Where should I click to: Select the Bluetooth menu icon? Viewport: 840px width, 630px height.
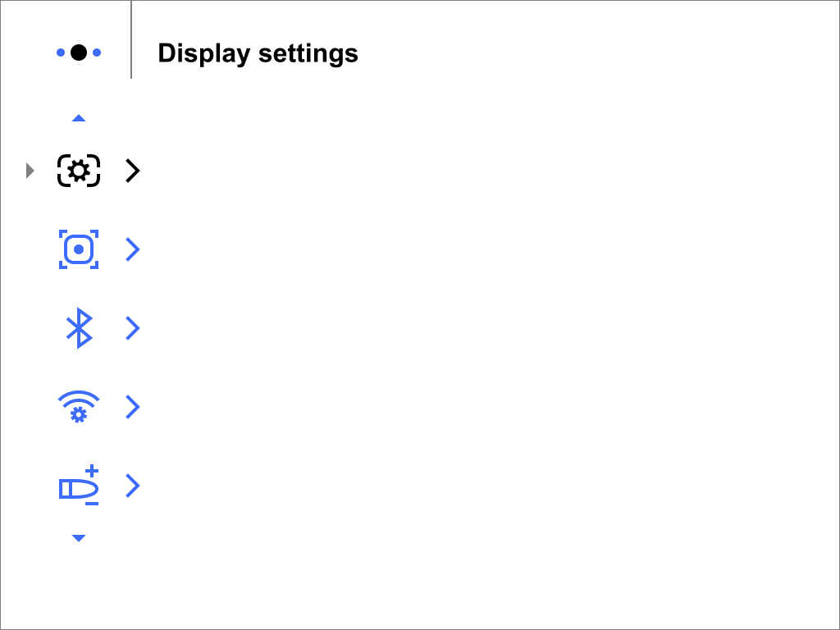pos(80,328)
